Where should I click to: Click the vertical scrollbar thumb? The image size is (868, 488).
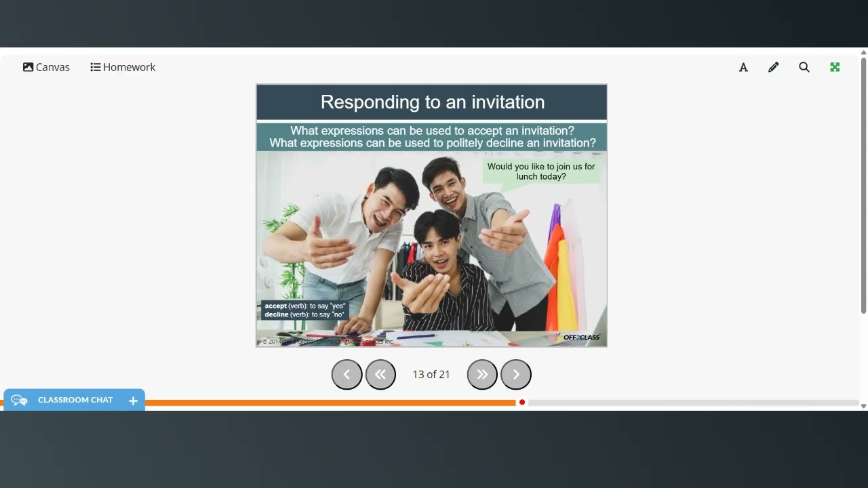(863, 185)
